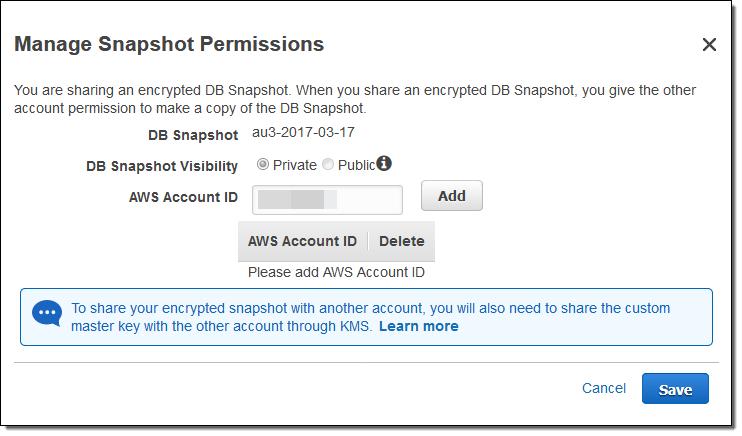Click the DB Snapshot field label
The height and width of the screenshot is (436, 742).
pyautogui.click(x=191, y=135)
